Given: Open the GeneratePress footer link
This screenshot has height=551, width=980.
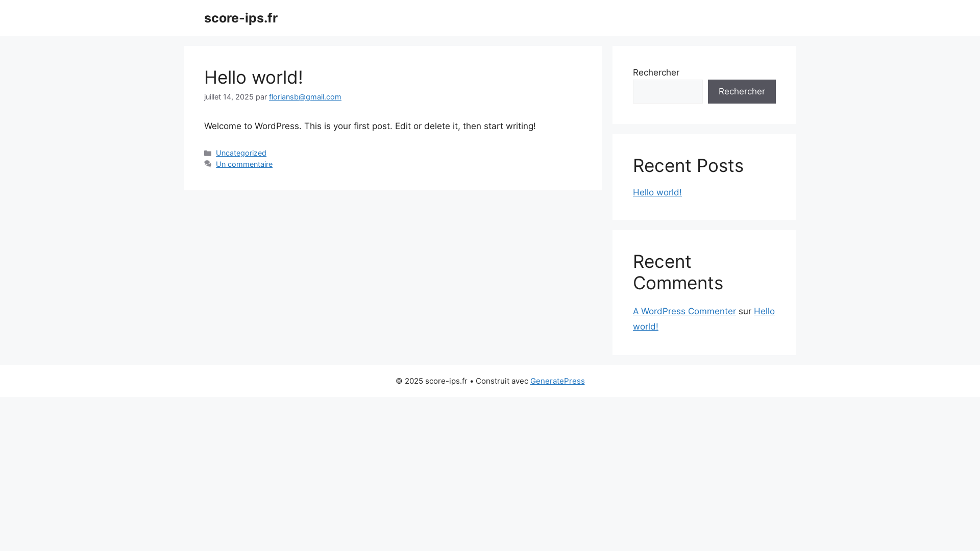Looking at the screenshot, I should click(x=557, y=381).
